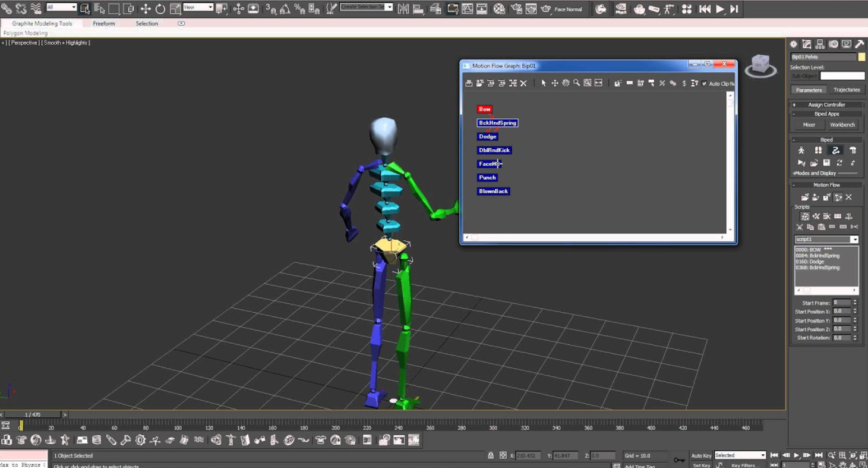Enable the Auto Clip Names checkbox
This screenshot has height=468, width=868.
pos(703,83)
